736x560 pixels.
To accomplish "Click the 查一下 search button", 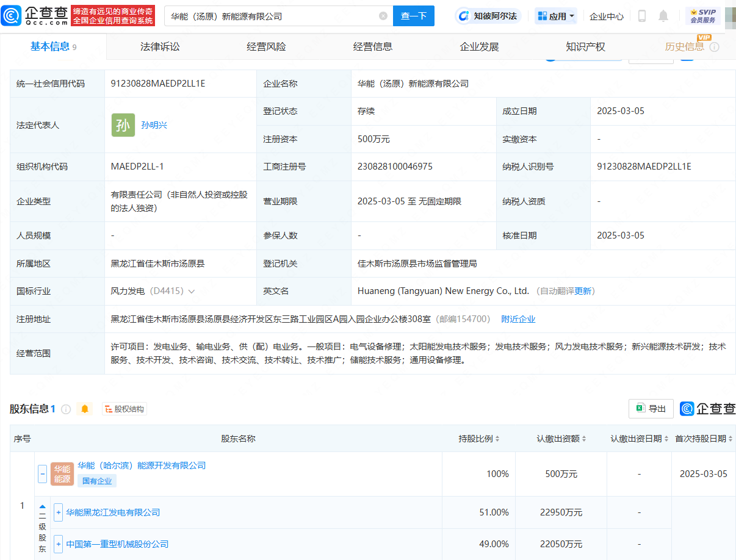I will coord(414,16).
